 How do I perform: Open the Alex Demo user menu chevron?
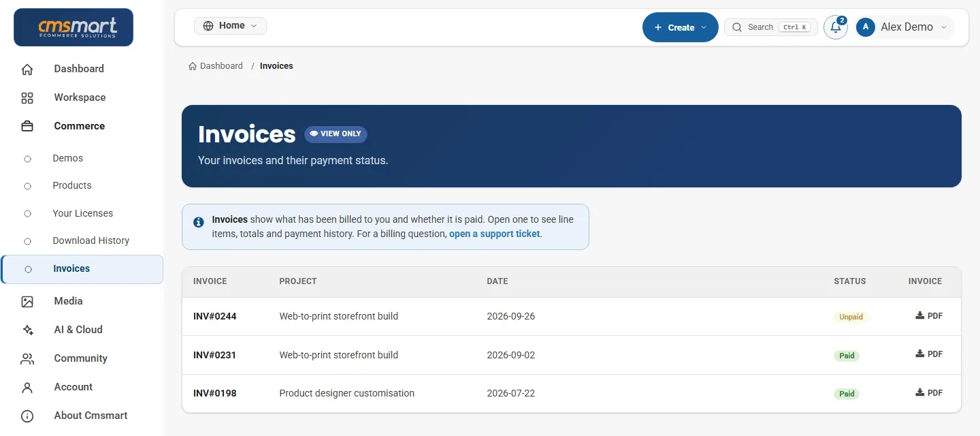tap(944, 27)
